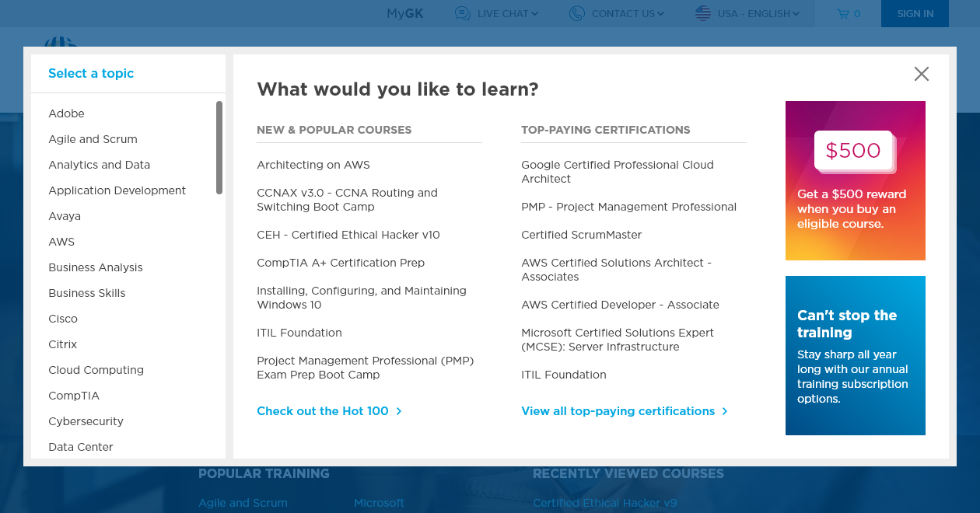Open PMP - Project Management Professional certification
Image resolution: width=980 pixels, height=513 pixels.
coord(628,207)
